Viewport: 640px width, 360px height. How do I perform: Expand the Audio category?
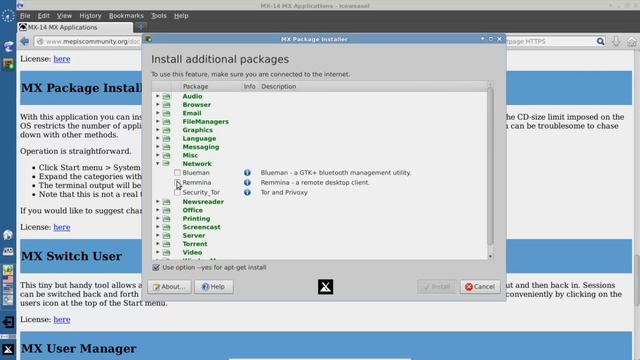coord(158,96)
